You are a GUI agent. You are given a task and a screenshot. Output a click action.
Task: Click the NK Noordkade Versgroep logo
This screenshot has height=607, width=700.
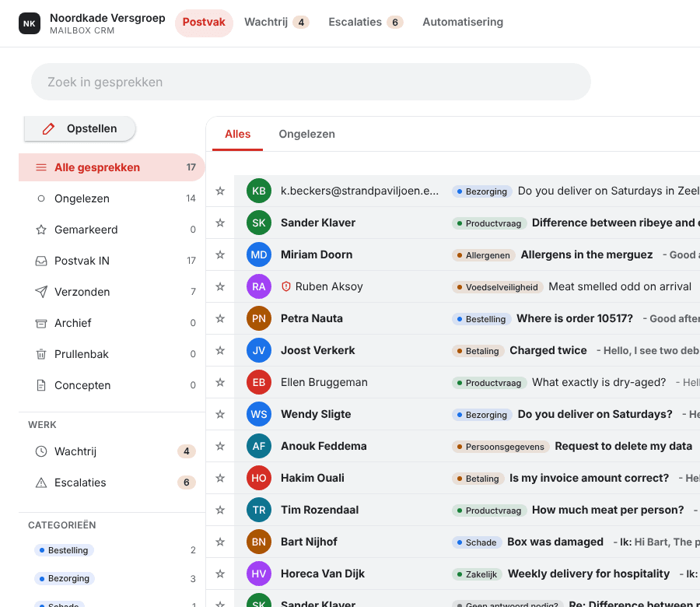click(x=30, y=23)
